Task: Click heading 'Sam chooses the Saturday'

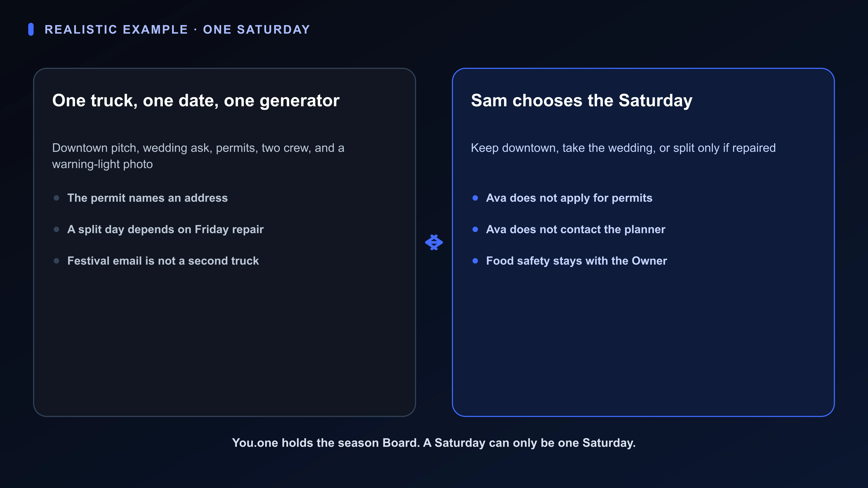Action: (x=582, y=101)
